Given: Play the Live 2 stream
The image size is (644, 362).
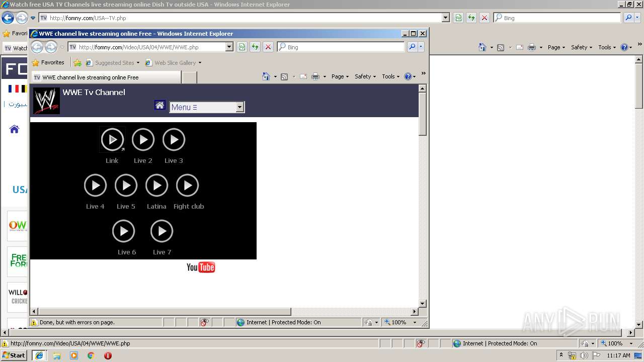Looking at the screenshot, I should point(143,140).
